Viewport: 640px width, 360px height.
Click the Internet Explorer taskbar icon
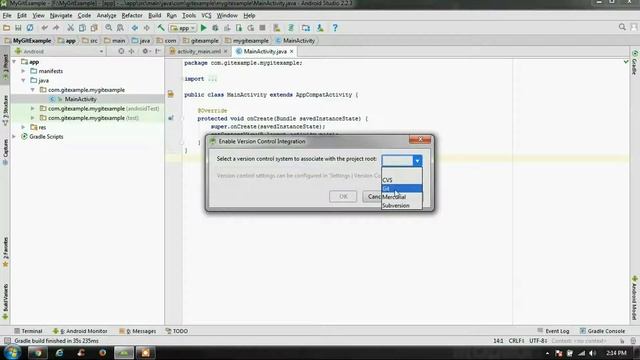pyautogui.click(x=60, y=353)
